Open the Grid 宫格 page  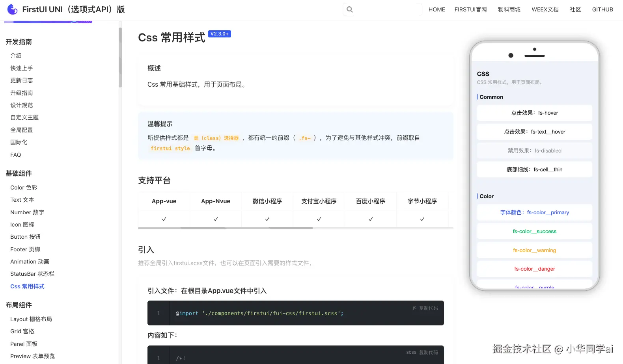[22, 331]
